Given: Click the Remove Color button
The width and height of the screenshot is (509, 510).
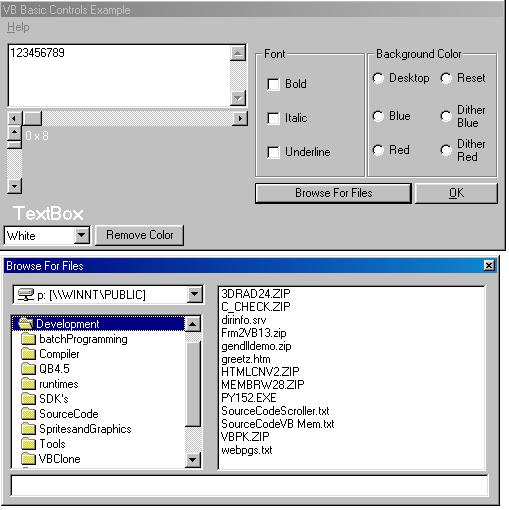Looking at the screenshot, I should coord(139,235).
